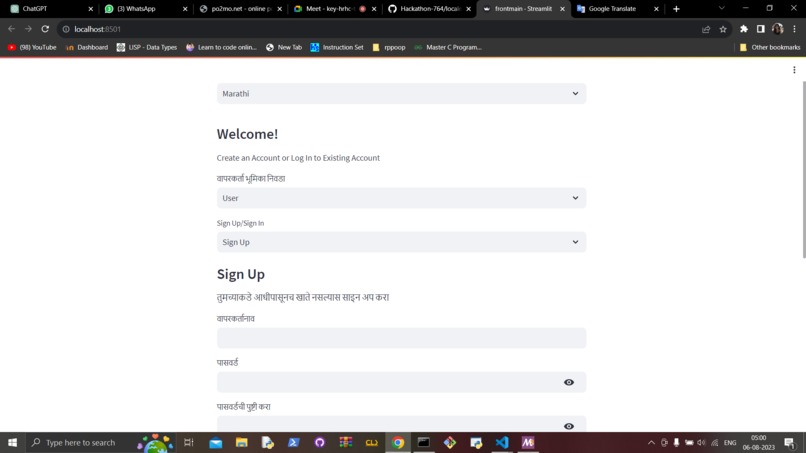The image size is (806, 453).
Task: Open the Windows Start menu
Action: pyautogui.click(x=12, y=442)
